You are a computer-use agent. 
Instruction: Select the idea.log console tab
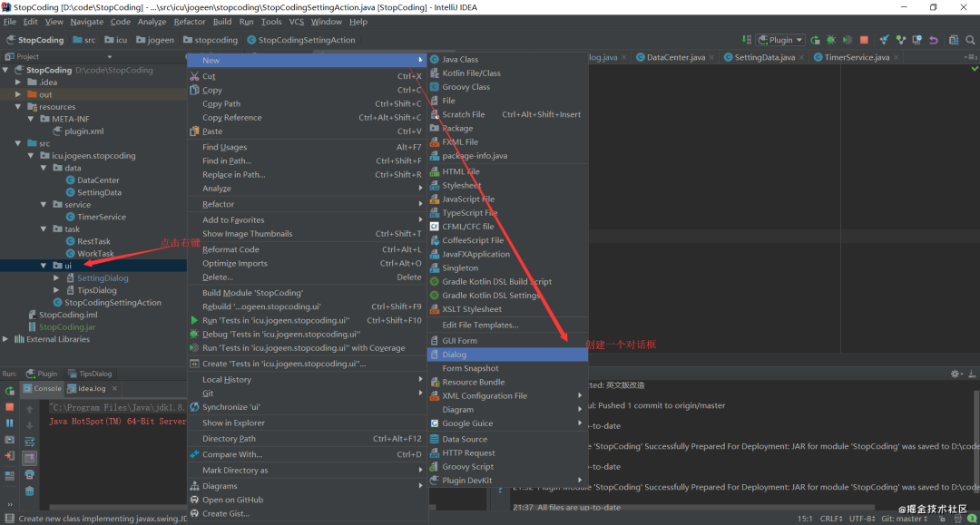tap(92, 388)
